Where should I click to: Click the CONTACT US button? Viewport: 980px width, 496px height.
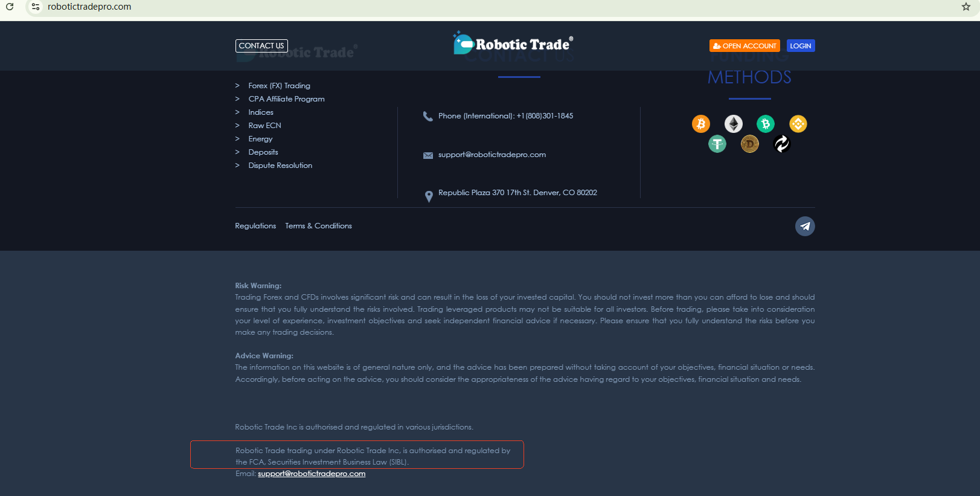click(x=261, y=46)
